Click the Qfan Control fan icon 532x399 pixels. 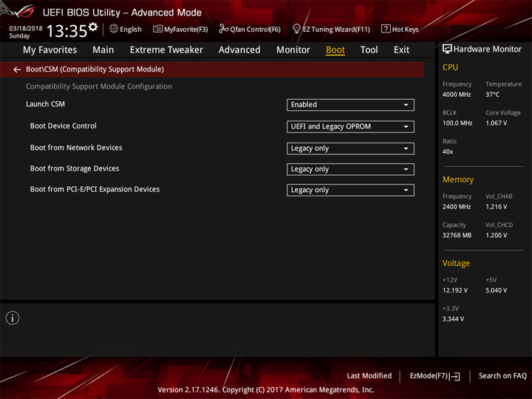pyautogui.click(x=223, y=29)
